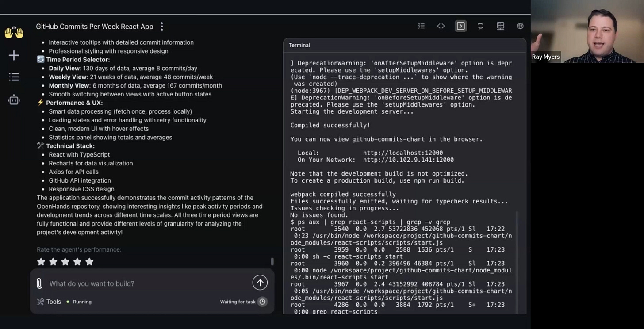The image size is (644, 329).
Task: Click the 'Compiled successfully!' terminal line
Action: pyautogui.click(x=330, y=125)
